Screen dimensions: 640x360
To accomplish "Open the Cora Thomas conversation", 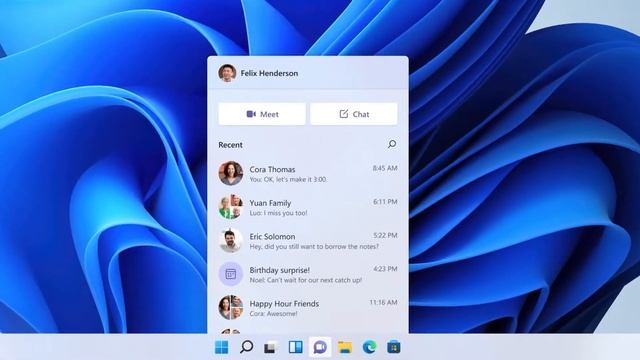I will click(308, 173).
